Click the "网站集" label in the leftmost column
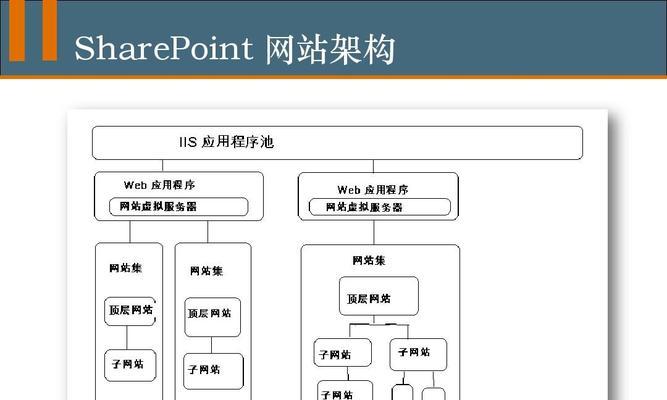The height and width of the screenshot is (400, 667). point(125,268)
